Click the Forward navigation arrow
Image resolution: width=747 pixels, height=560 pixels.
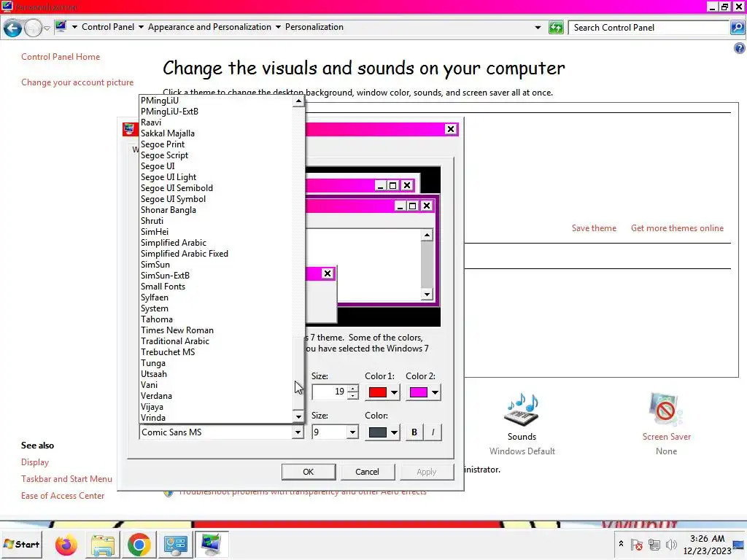coord(32,28)
